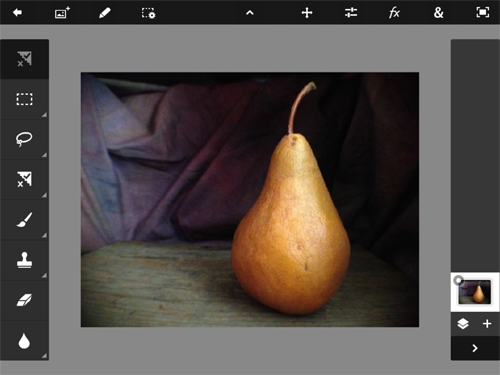Select the Blur droplet tool
This screenshot has width=500, height=375.
[25, 340]
